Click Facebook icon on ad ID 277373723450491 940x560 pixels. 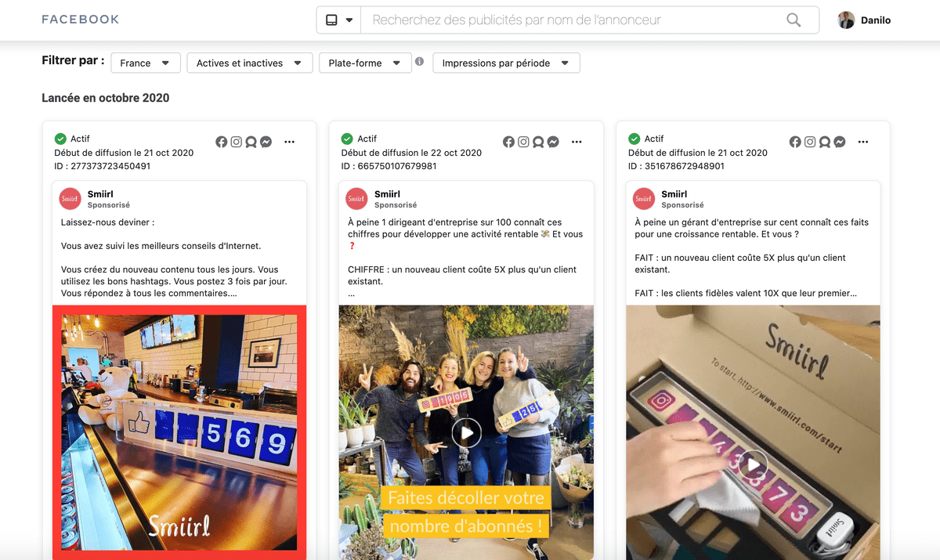point(222,142)
